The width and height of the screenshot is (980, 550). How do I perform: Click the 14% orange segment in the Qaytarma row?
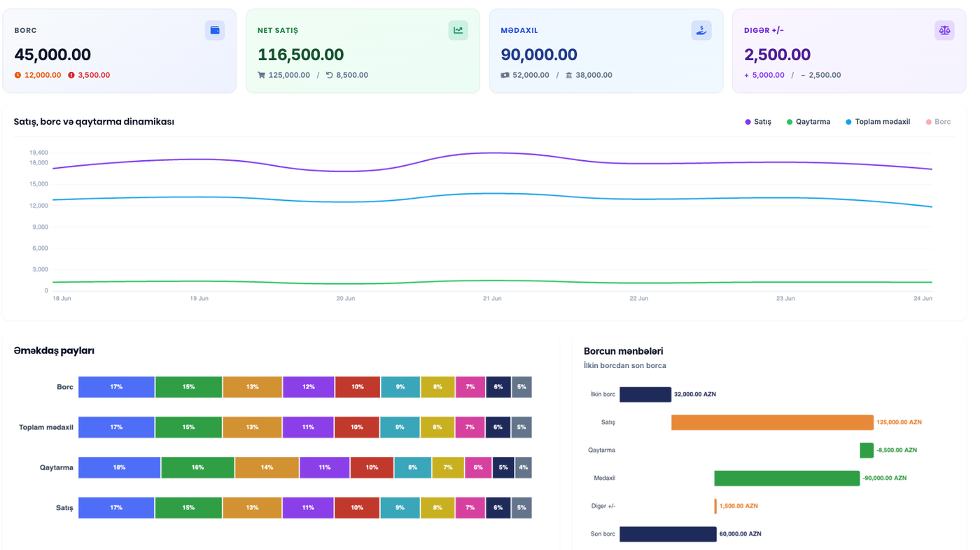pos(267,467)
